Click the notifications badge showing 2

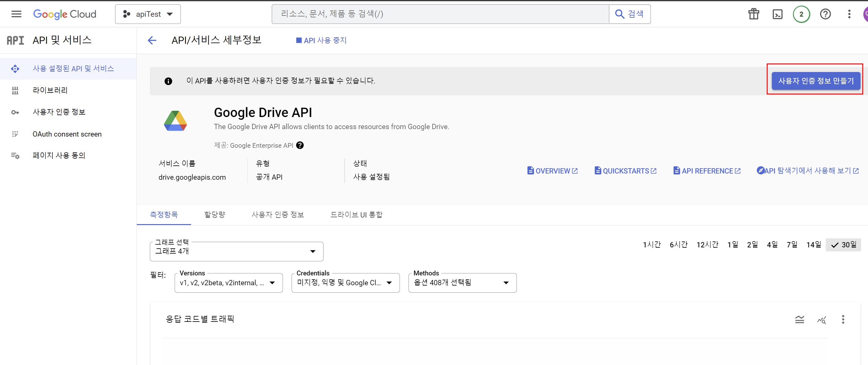(801, 14)
